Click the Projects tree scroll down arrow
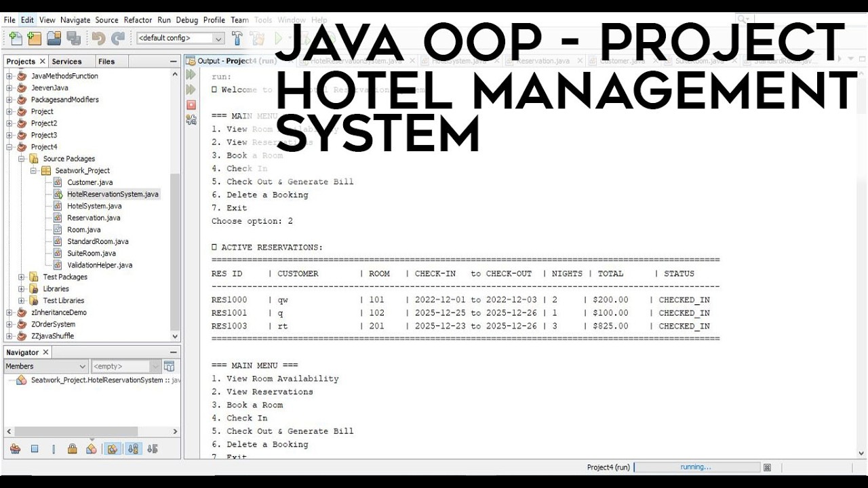Viewport: 868px width, 488px height. tap(175, 336)
